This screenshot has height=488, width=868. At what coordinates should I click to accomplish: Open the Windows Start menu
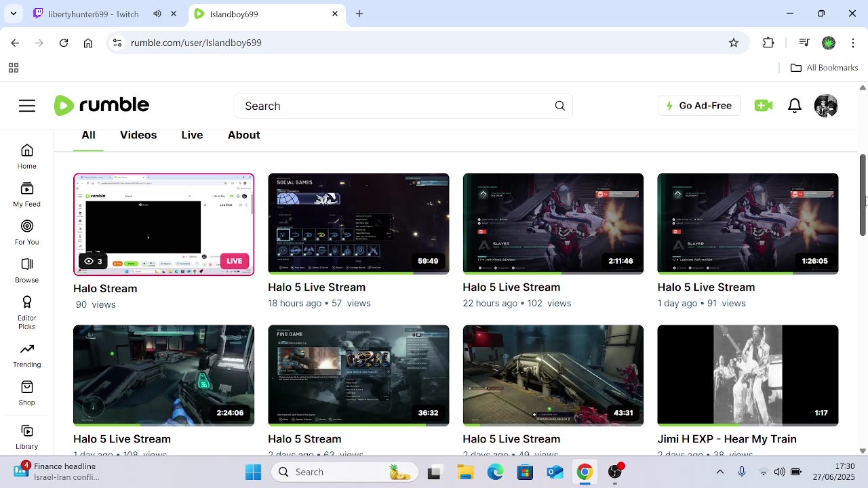tap(254, 472)
